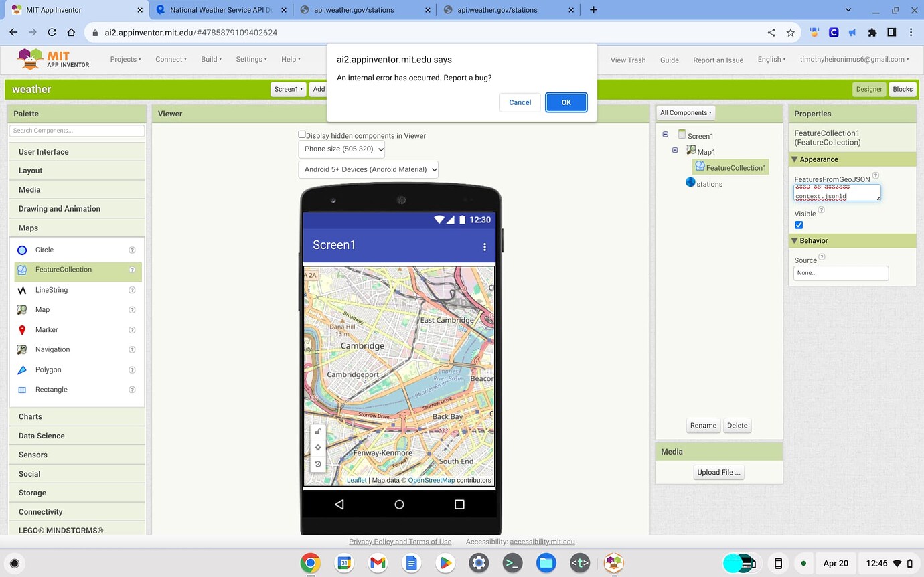Expand the All Components dropdown
This screenshot has height=577, width=924.
click(686, 113)
